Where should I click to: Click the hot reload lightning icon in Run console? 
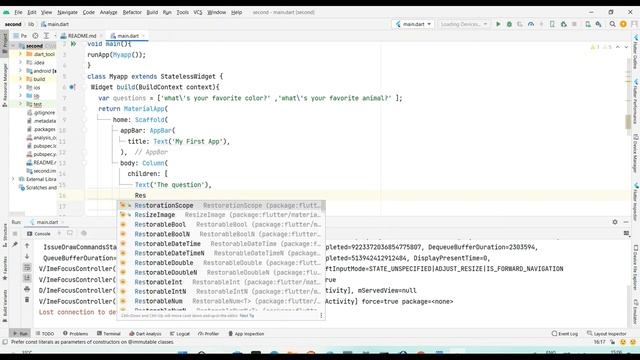coord(59,233)
